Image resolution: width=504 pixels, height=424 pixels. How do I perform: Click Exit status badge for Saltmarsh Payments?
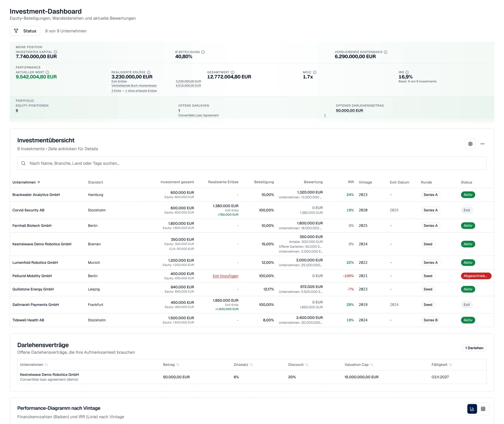[467, 305]
